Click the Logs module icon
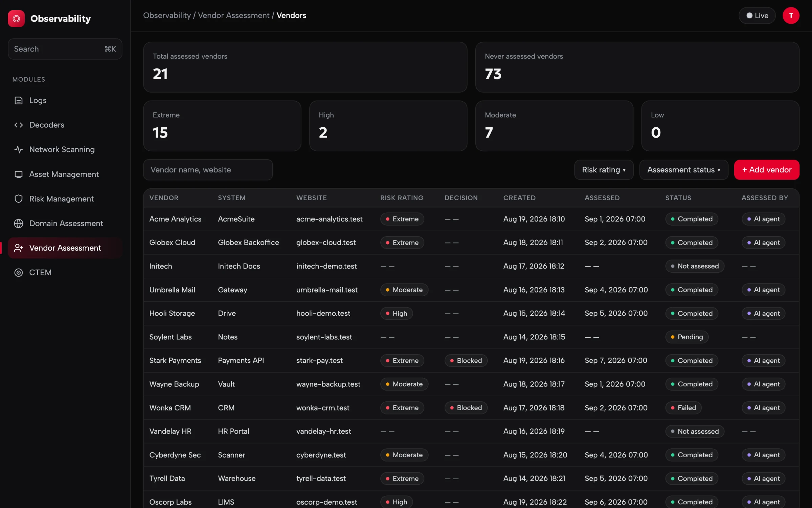Image resolution: width=812 pixels, height=508 pixels. point(19,100)
